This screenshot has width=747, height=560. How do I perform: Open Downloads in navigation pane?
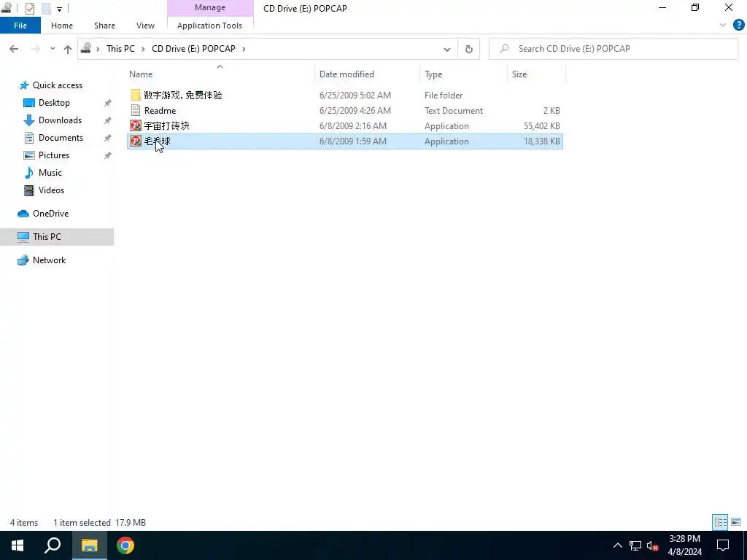(60, 120)
